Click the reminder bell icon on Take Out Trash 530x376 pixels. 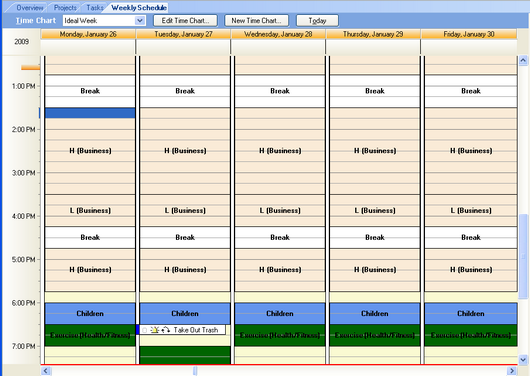coord(154,330)
